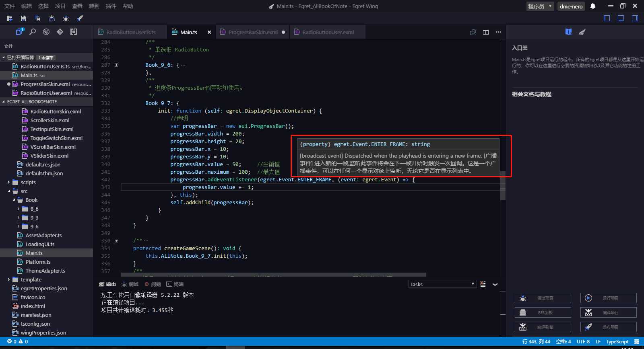Split the editor with split icon
The width and height of the screenshot is (644, 349).
486,32
